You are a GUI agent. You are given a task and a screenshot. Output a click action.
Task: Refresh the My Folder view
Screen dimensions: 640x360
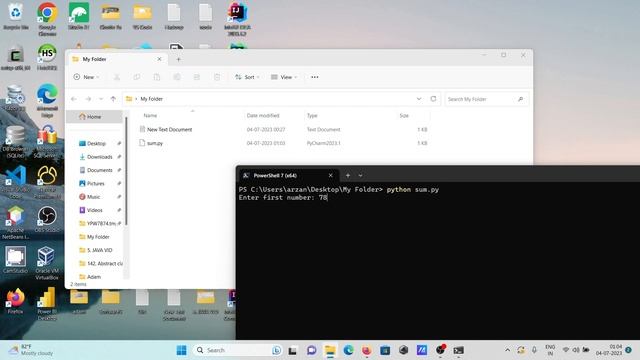[433, 99]
